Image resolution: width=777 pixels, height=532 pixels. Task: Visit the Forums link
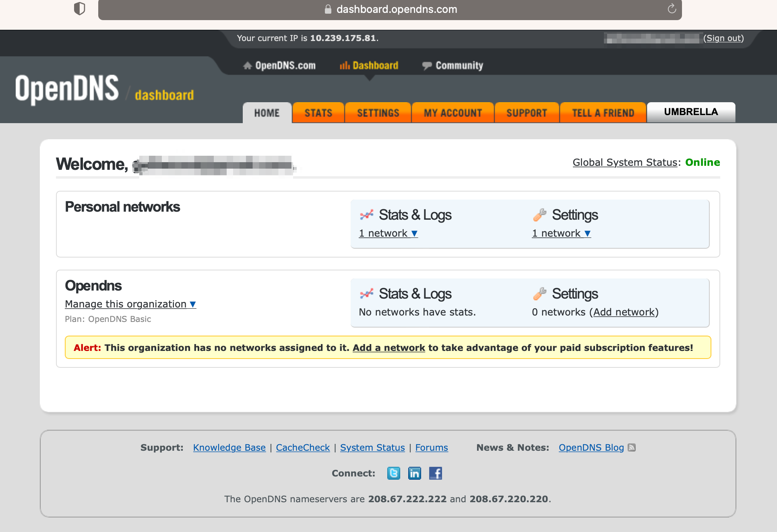tap(432, 447)
